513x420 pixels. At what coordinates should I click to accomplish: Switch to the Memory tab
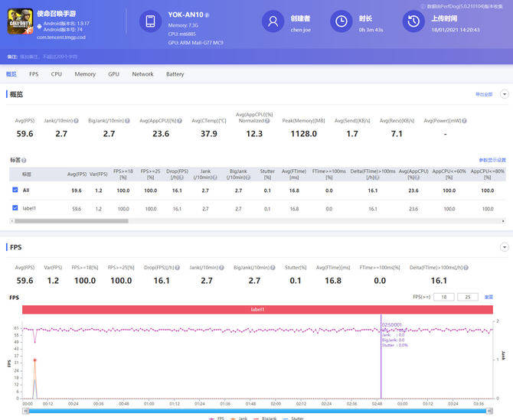pyautogui.click(x=85, y=74)
